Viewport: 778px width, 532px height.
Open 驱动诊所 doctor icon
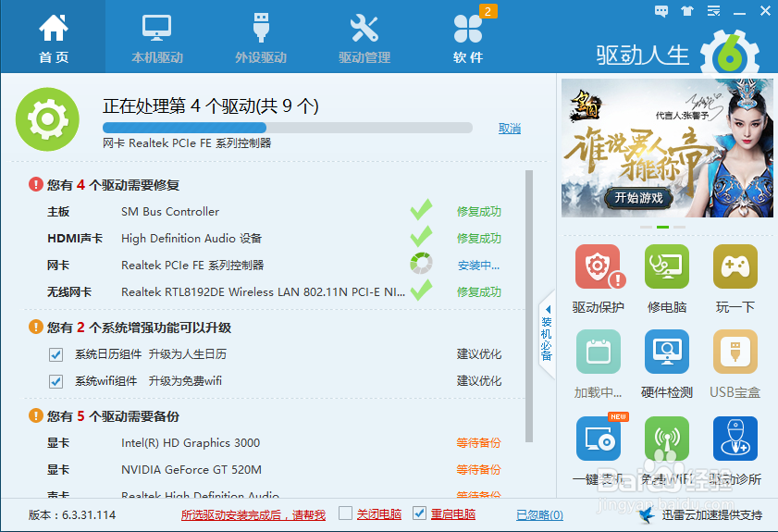tap(735, 439)
